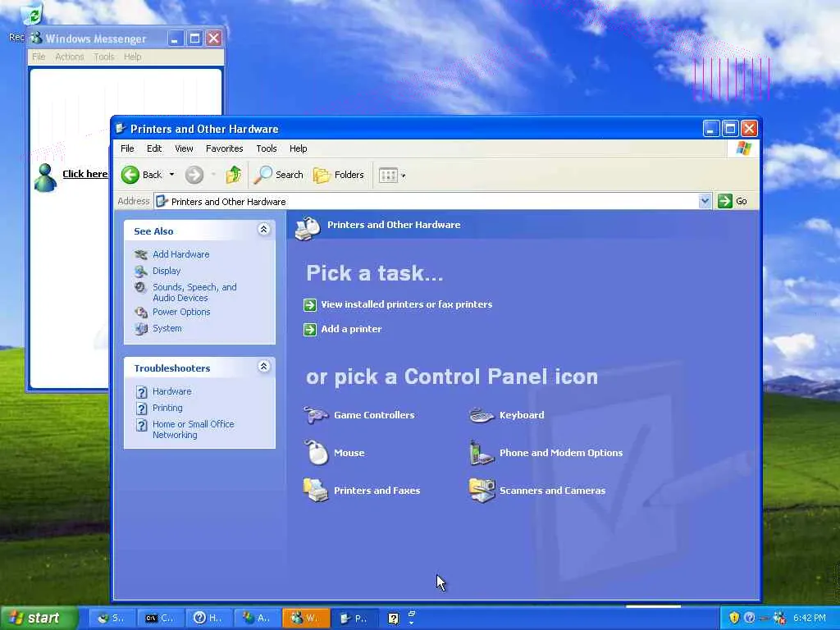Click the Messenger tray icon
Viewport: 840px width, 630px height.
point(780,618)
